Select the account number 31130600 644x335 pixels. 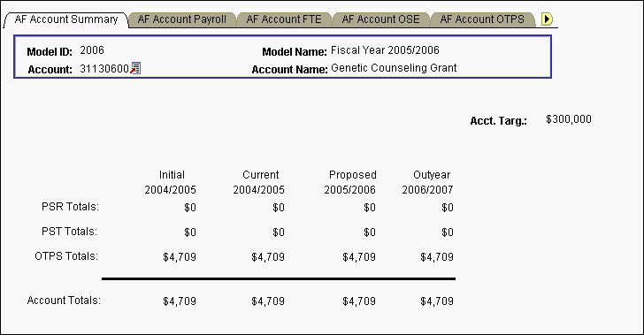[x=104, y=69]
